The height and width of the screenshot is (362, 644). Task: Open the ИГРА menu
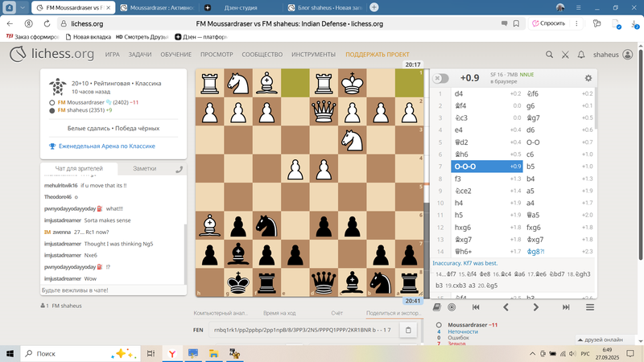[112, 54]
